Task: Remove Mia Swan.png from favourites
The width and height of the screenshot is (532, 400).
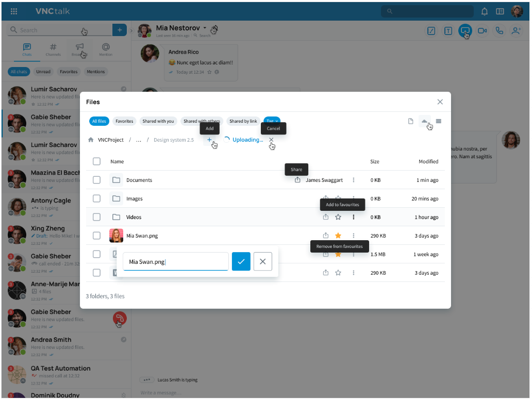Action: point(338,236)
